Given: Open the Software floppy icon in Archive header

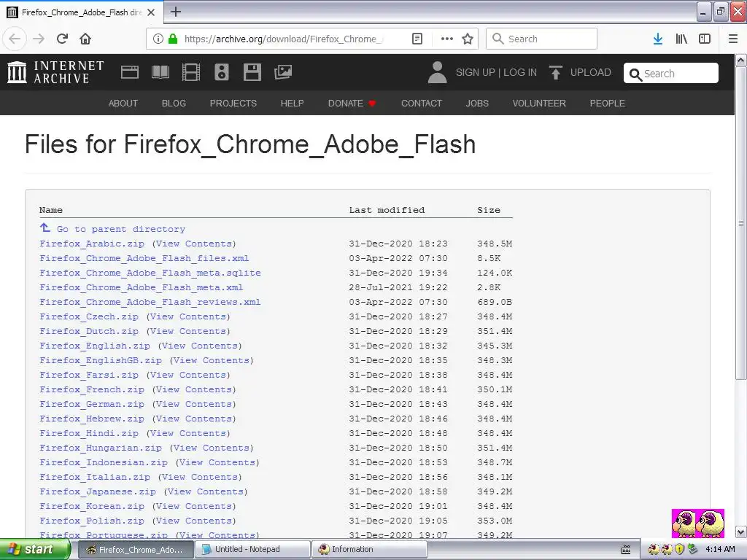Looking at the screenshot, I should 252,72.
